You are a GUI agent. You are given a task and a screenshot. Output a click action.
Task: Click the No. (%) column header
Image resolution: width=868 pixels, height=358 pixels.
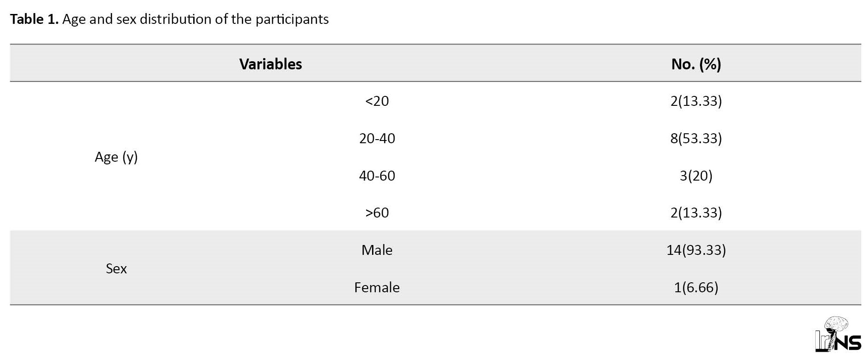point(696,64)
